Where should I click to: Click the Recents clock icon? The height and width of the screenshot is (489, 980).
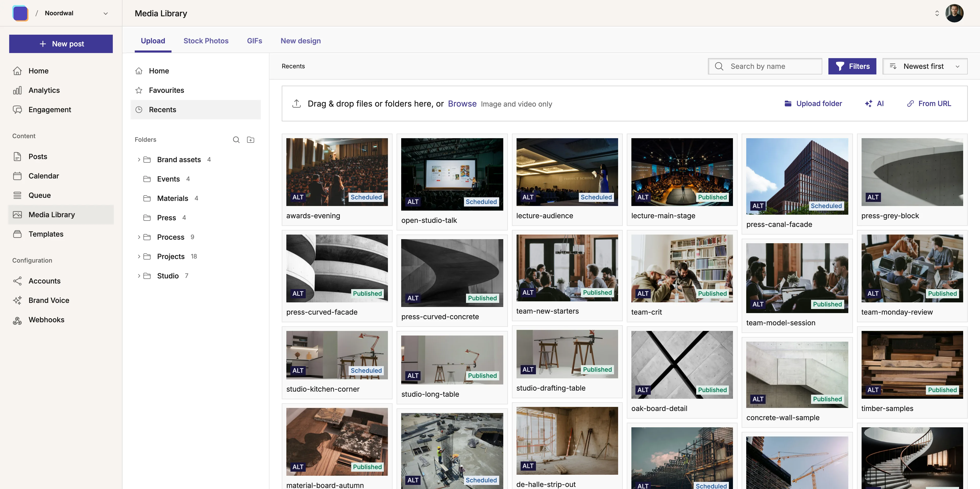(x=139, y=109)
